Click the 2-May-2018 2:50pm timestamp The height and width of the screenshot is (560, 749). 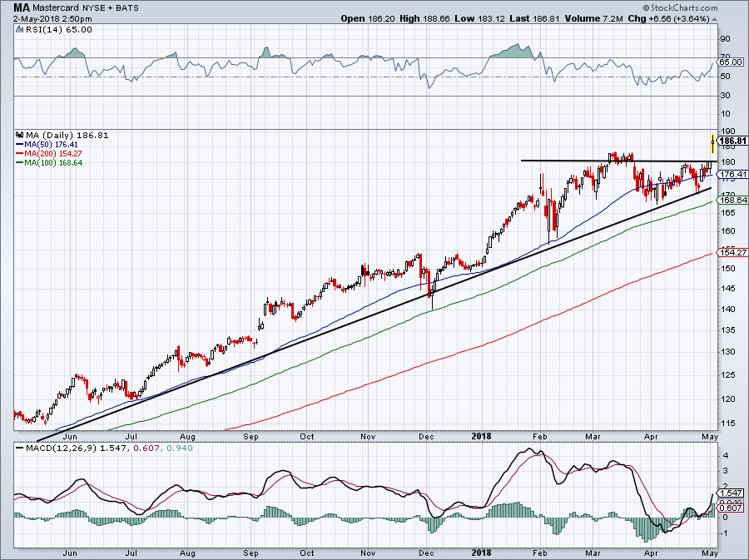tap(52, 19)
